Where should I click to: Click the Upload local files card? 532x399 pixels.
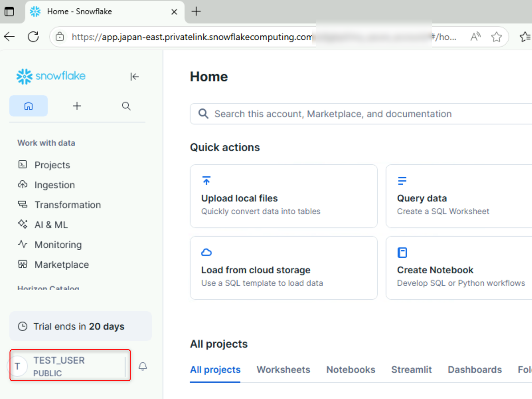tap(283, 196)
